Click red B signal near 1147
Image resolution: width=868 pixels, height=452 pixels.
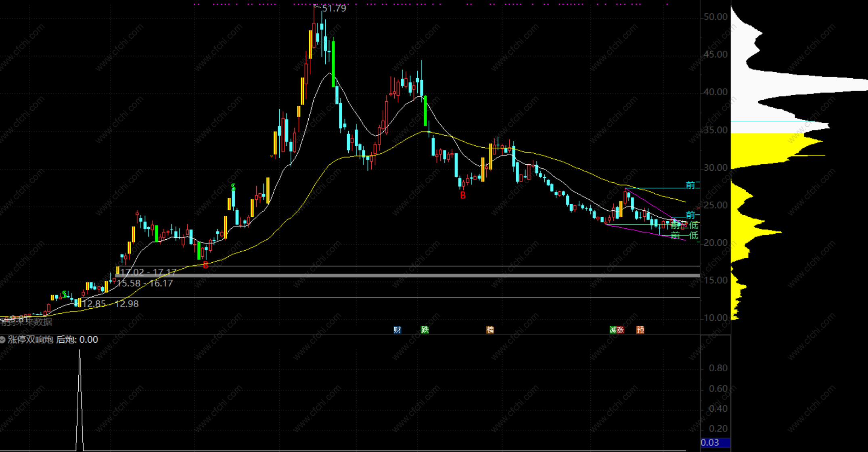(463, 195)
